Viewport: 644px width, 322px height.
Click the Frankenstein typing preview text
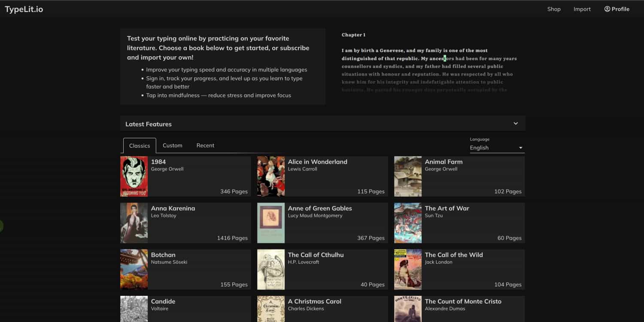tap(429, 66)
